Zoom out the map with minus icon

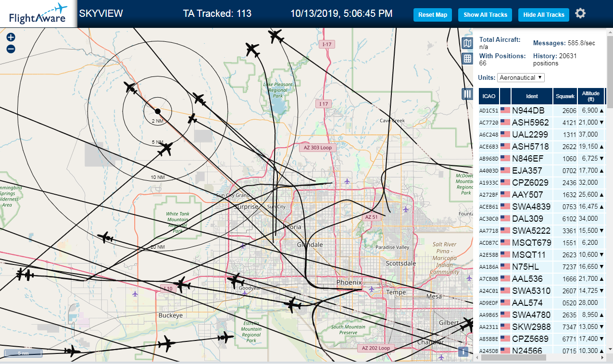11,49
